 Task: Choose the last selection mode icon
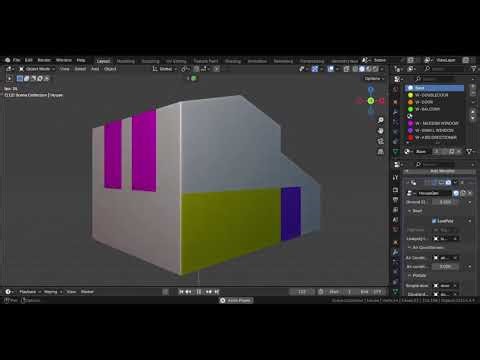[46, 79]
